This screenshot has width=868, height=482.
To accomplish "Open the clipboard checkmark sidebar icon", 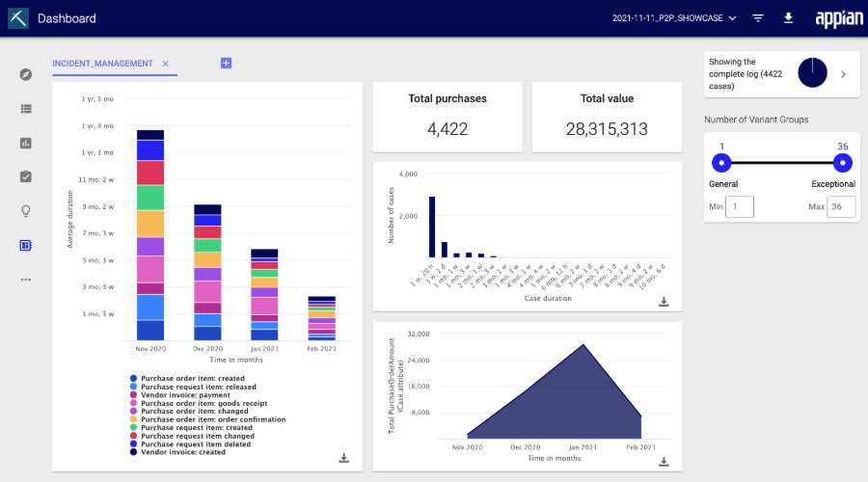I will [x=26, y=176].
